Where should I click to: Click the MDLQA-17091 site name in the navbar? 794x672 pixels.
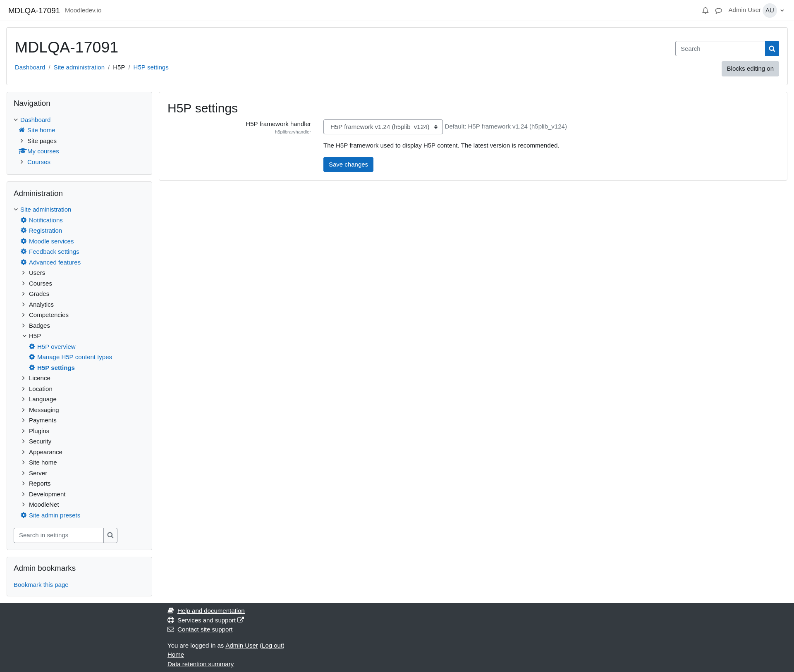[x=34, y=11]
